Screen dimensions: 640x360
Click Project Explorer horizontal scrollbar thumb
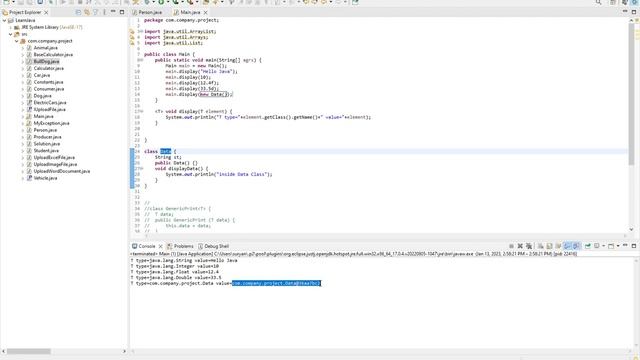29,351
